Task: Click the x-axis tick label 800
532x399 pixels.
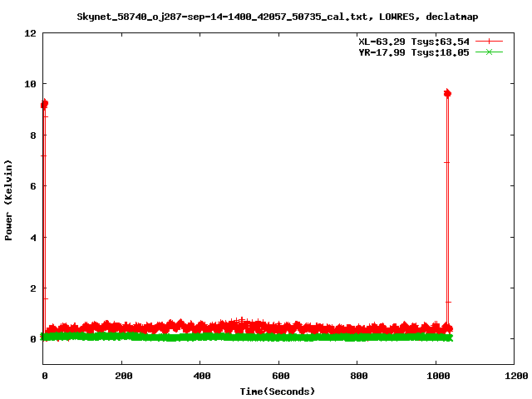Action: [359, 376]
